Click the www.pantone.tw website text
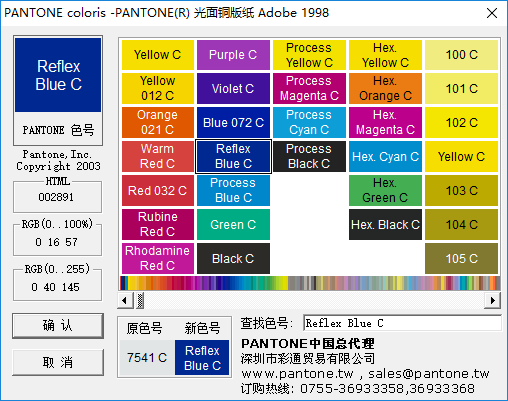 pos(297,374)
